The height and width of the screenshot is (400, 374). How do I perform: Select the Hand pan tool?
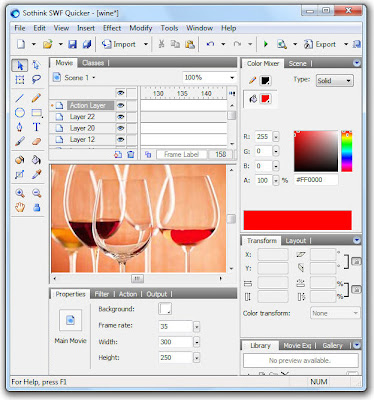[x=20, y=207]
